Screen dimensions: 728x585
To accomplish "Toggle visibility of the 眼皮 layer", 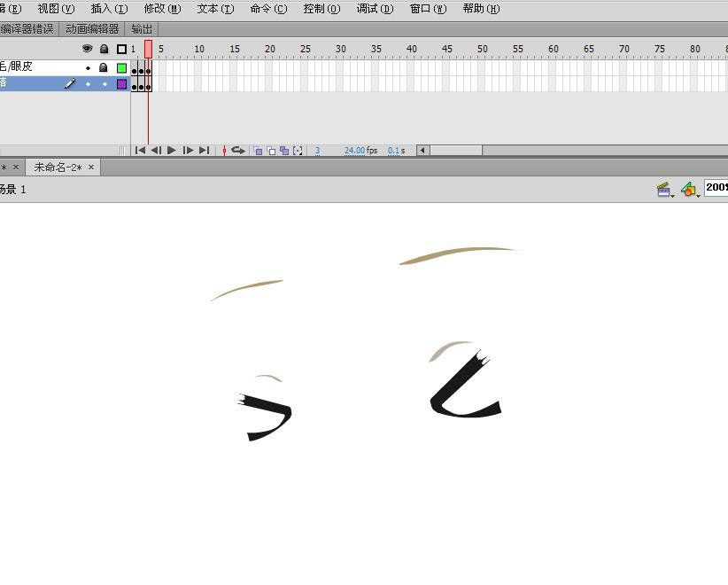I will pos(87,67).
